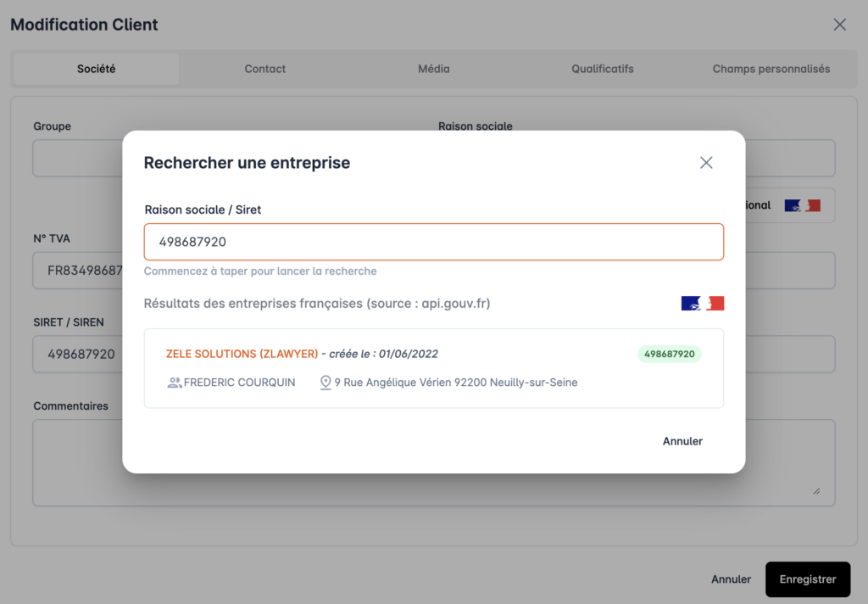868x604 pixels.
Task: Click the location pin icon before the address
Action: pyautogui.click(x=325, y=383)
